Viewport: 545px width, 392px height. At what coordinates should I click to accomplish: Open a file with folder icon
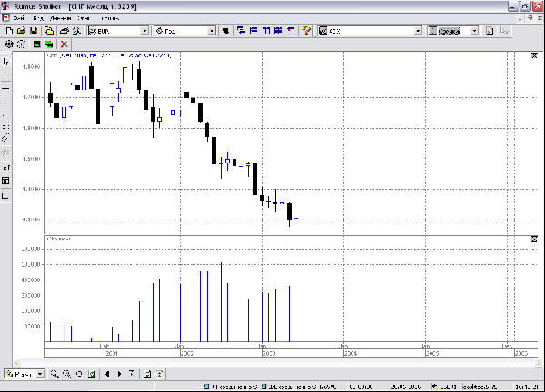point(21,31)
